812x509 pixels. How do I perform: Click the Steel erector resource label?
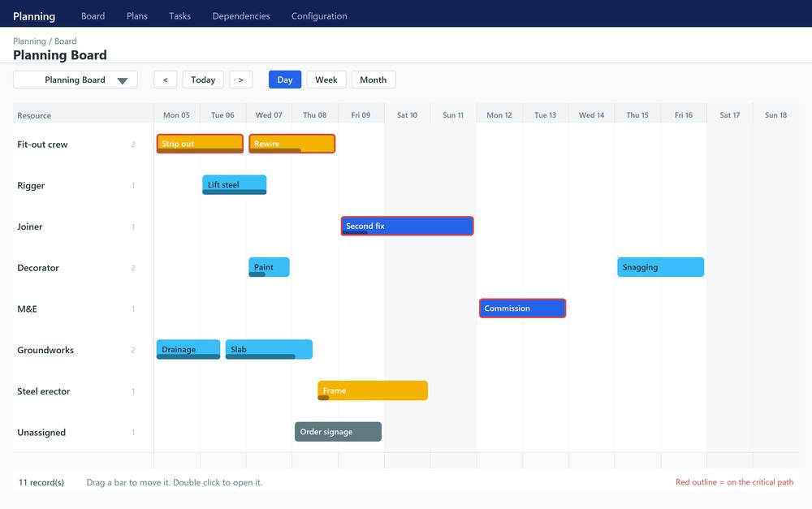(44, 391)
